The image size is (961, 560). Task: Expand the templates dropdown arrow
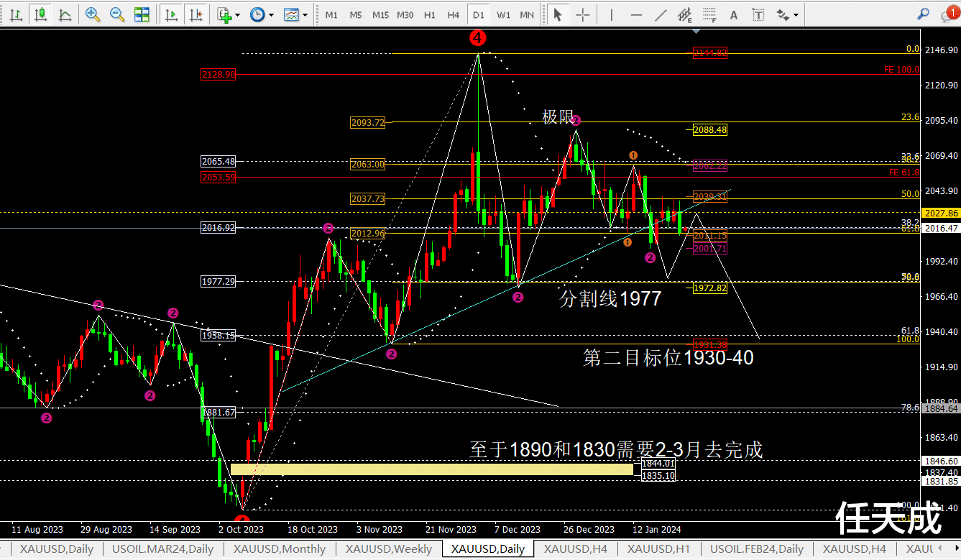(x=305, y=14)
